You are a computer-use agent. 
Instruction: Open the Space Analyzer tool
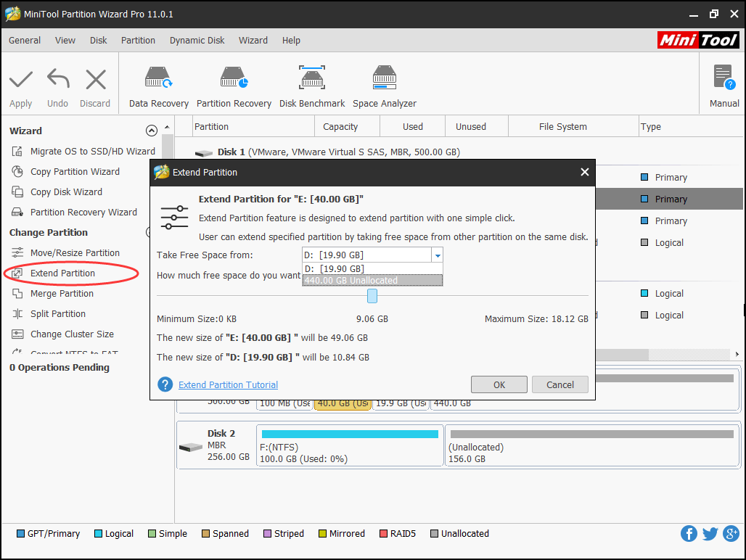[384, 83]
